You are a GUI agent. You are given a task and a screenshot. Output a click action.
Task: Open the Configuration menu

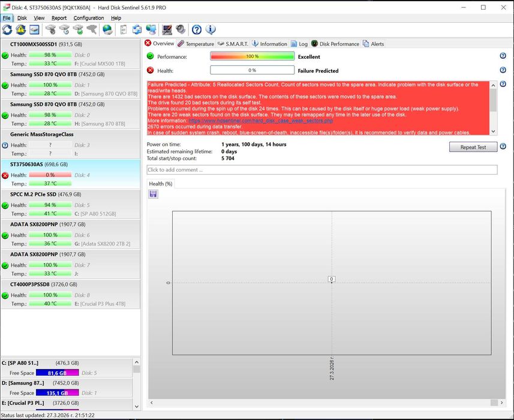89,18
